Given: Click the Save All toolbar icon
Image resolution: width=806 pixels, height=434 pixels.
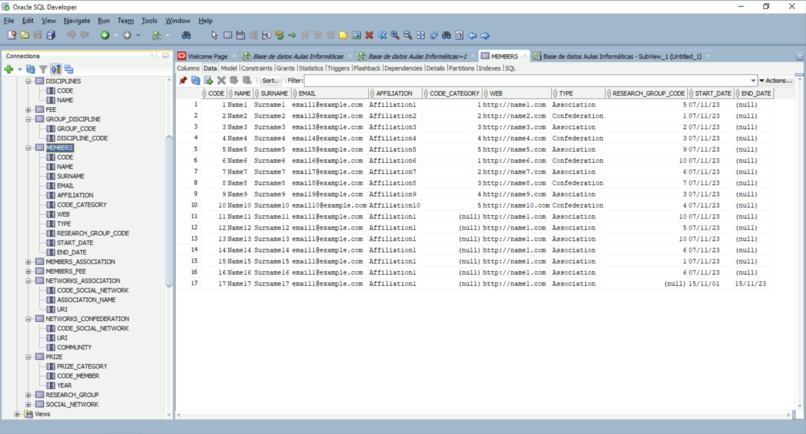Looking at the screenshot, I should pyautogui.click(x=50, y=35).
